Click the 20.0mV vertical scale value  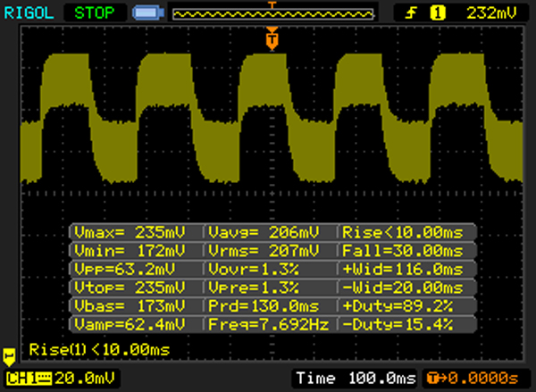pos(85,379)
